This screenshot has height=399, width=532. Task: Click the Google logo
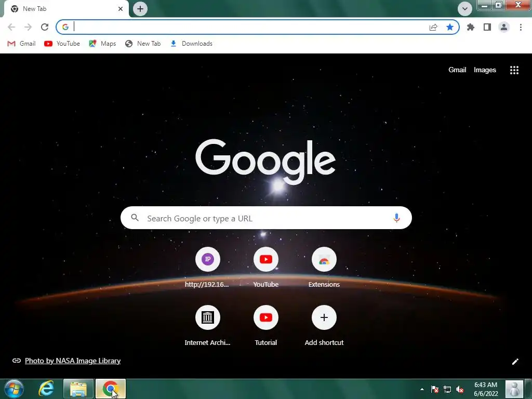pos(265,162)
